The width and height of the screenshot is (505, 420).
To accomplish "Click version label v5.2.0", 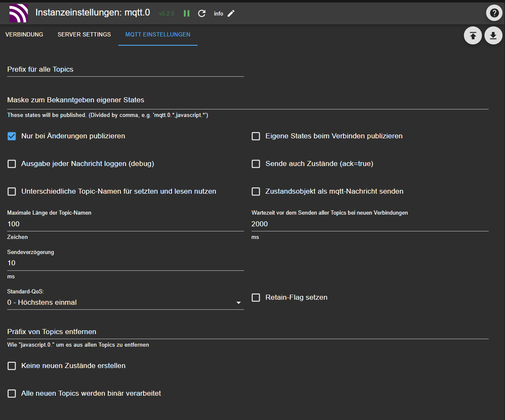I will point(167,14).
